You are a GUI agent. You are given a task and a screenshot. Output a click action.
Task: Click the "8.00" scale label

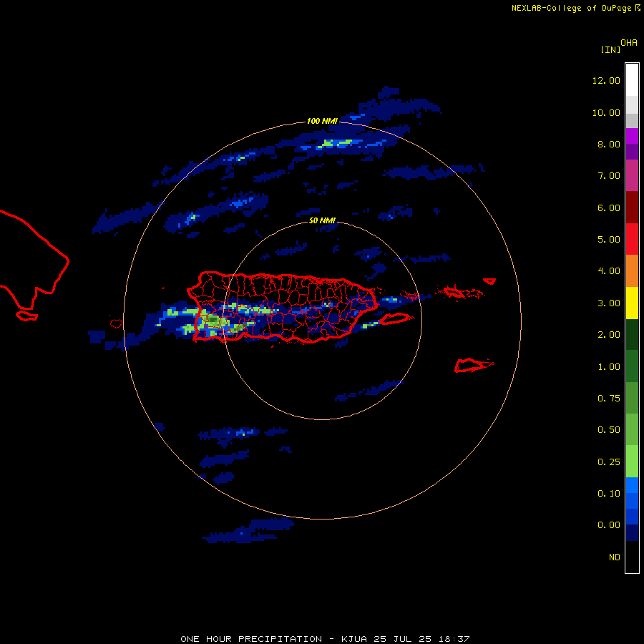pyautogui.click(x=609, y=144)
